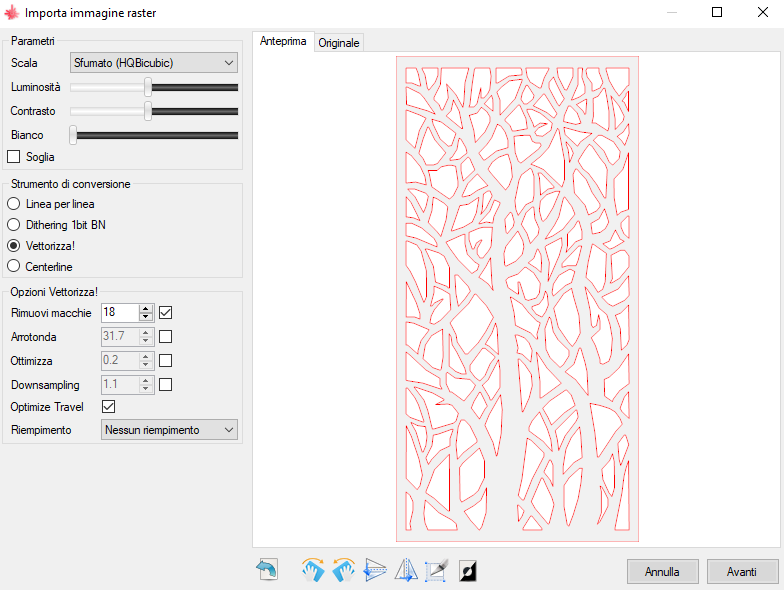Viewport: 784px width, 590px height.
Task: Increase the Rimuovi macchie value
Action: coord(146,308)
